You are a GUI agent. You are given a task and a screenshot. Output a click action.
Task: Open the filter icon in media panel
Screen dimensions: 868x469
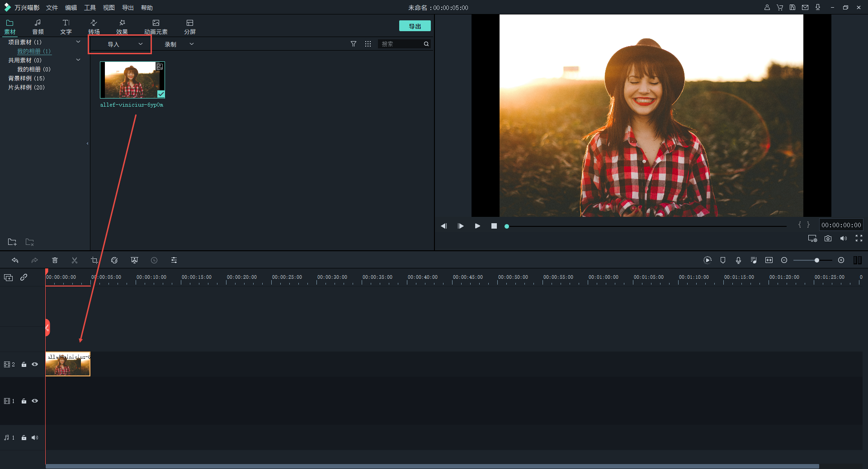(x=354, y=44)
